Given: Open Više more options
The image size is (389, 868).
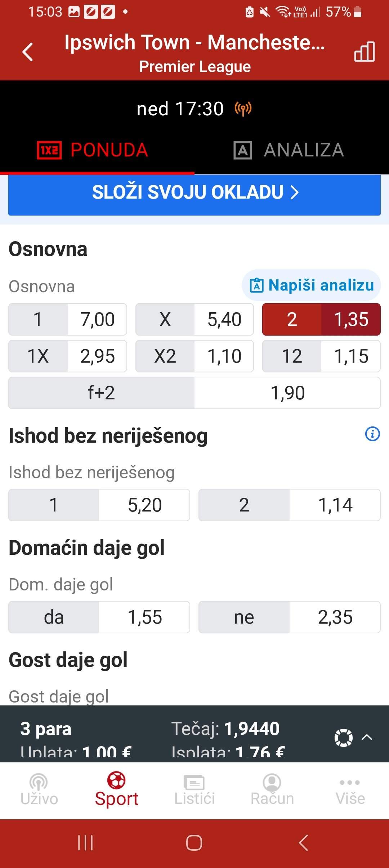Looking at the screenshot, I should coord(350,789).
